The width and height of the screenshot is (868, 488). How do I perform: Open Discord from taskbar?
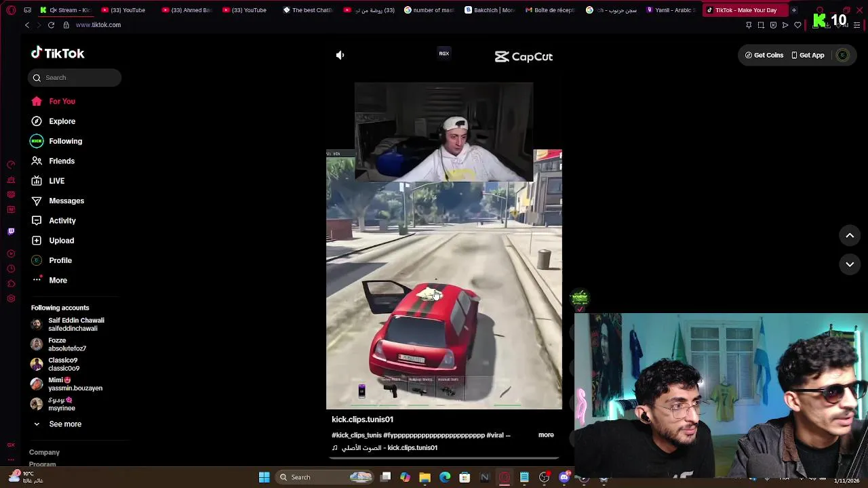564,477
